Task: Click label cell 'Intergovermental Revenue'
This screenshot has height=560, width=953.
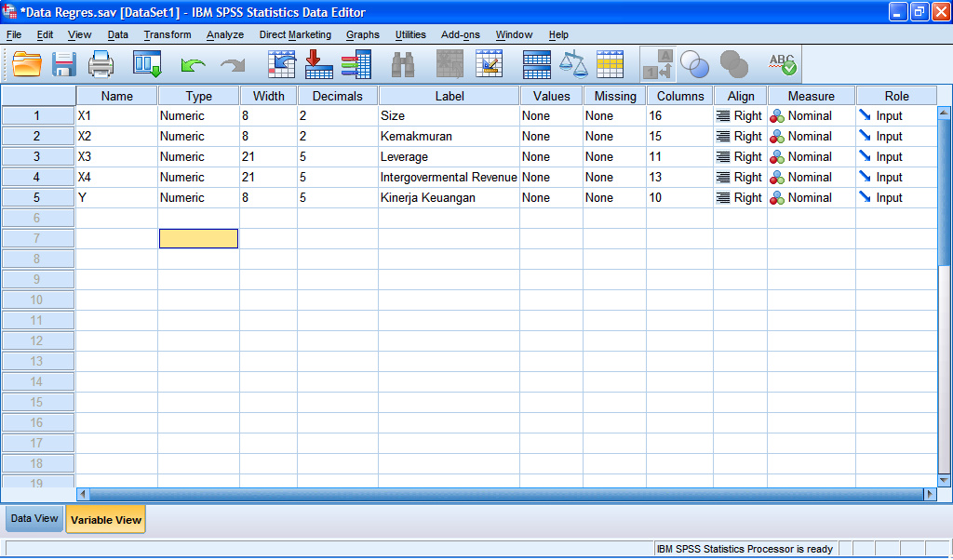Action: click(449, 177)
